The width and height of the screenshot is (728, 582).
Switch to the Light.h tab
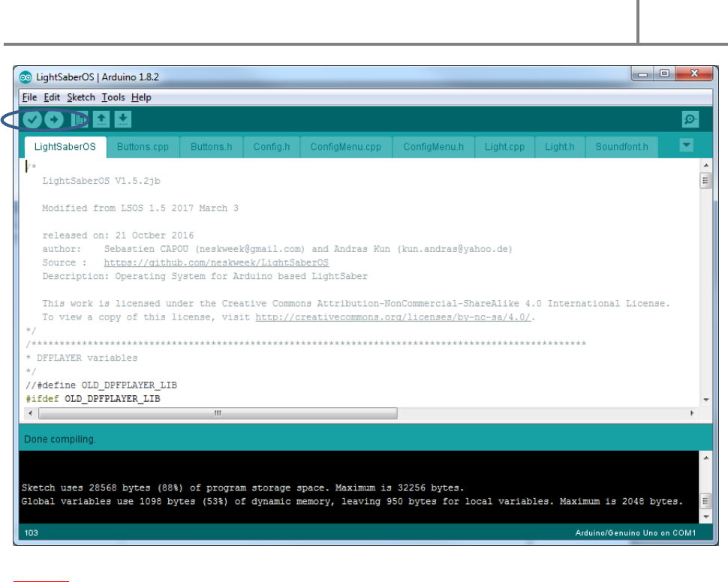(559, 147)
